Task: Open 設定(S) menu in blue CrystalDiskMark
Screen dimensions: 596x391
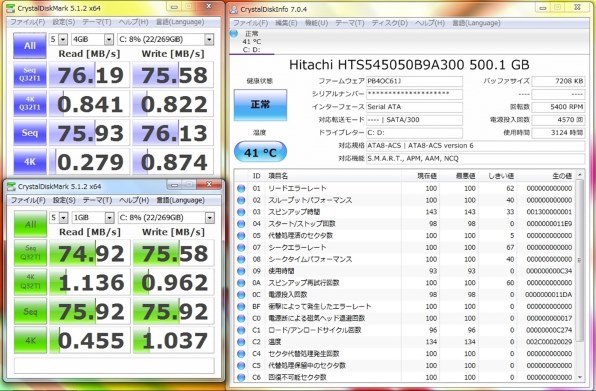Action: [63, 22]
